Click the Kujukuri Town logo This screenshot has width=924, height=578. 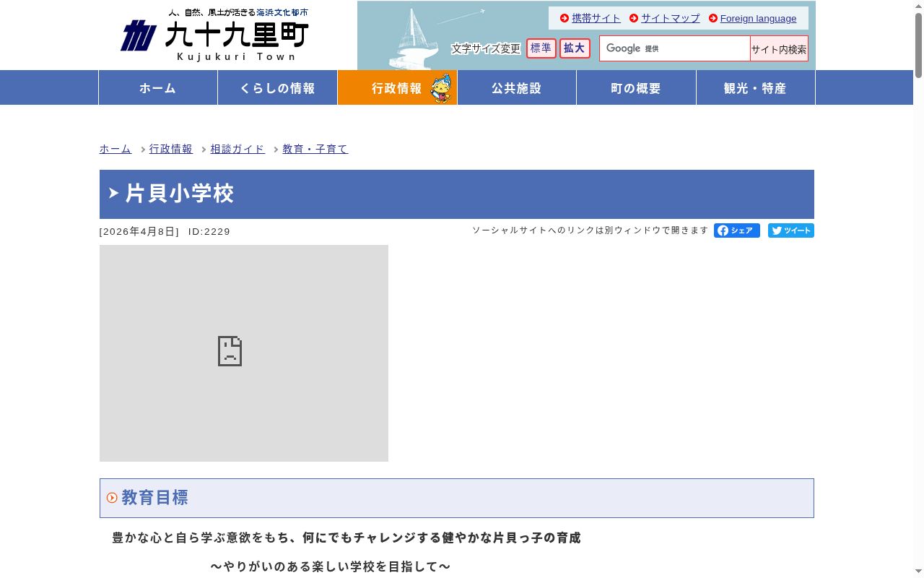tap(214, 35)
